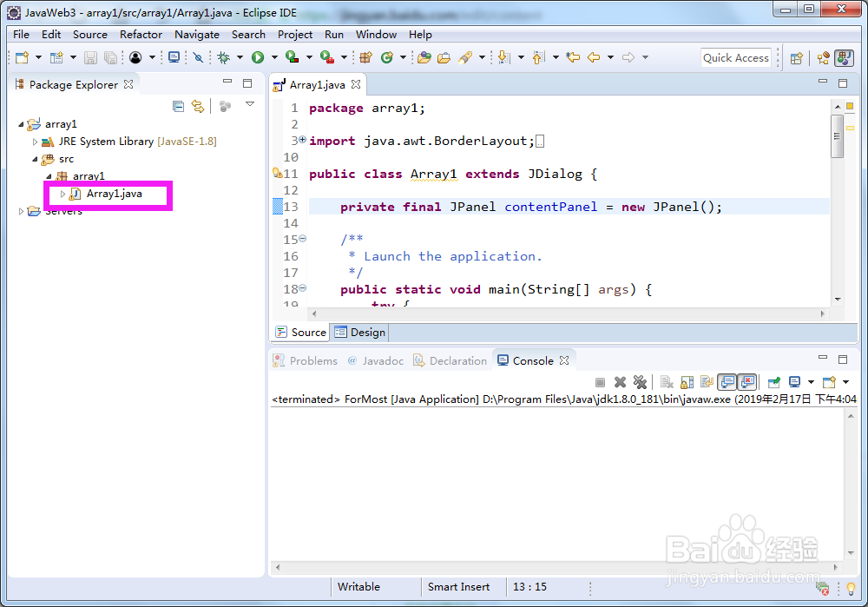
Task: Open the New wizard dropdown arrow
Action: click(x=38, y=57)
